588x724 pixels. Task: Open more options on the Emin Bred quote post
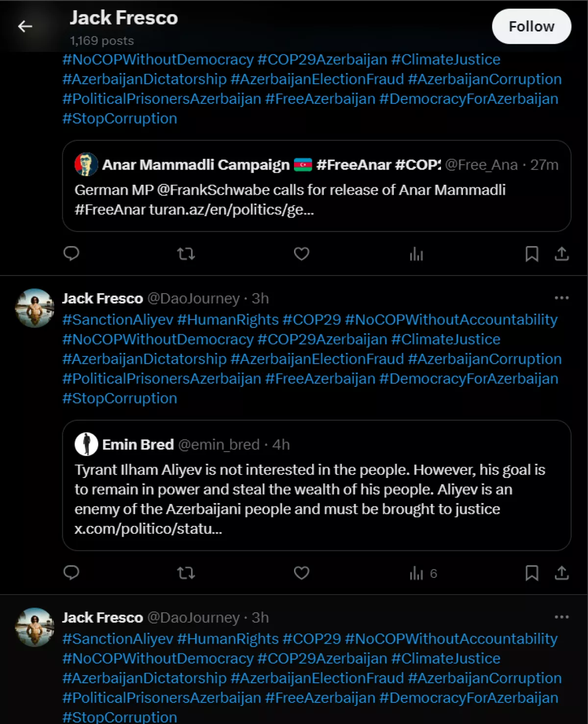click(x=562, y=298)
